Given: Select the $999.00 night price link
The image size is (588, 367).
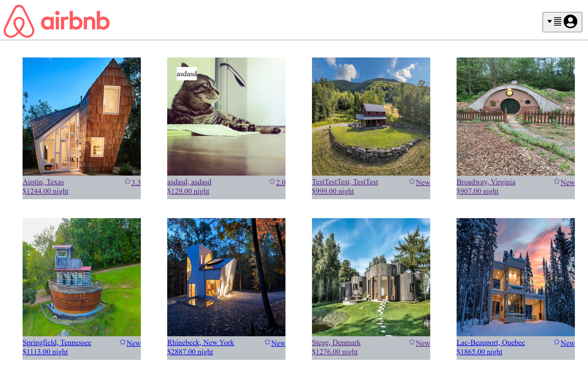Looking at the screenshot, I should pos(333,191).
